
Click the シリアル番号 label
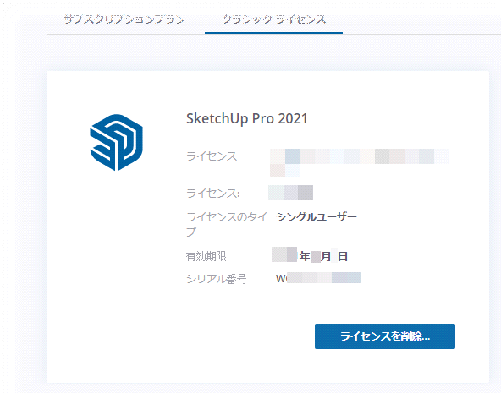tap(216, 278)
